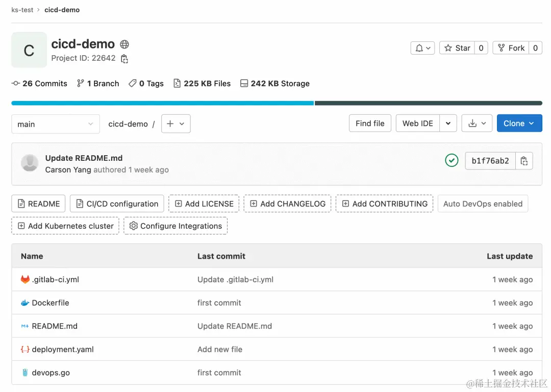Click the markdown icon beside README.md
The height and width of the screenshot is (392, 551).
pyautogui.click(x=25, y=326)
